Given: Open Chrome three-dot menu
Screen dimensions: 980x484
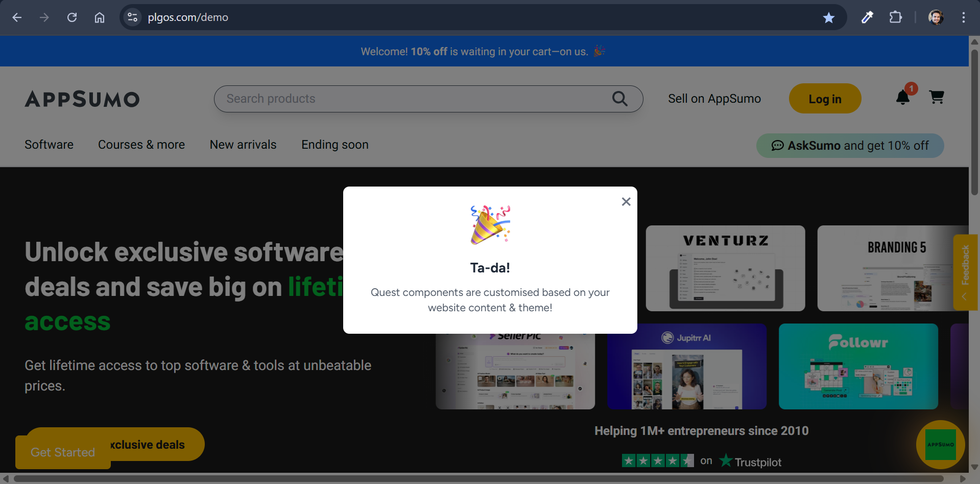Looking at the screenshot, I should click(x=963, y=17).
